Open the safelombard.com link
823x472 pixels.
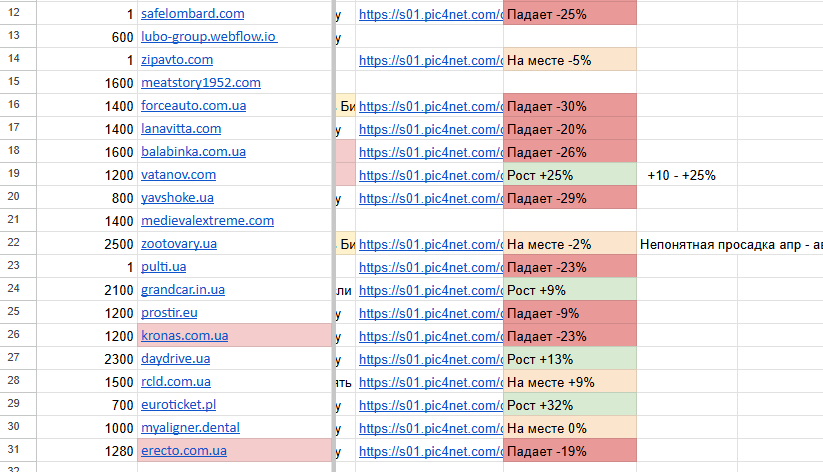tap(192, 14)
